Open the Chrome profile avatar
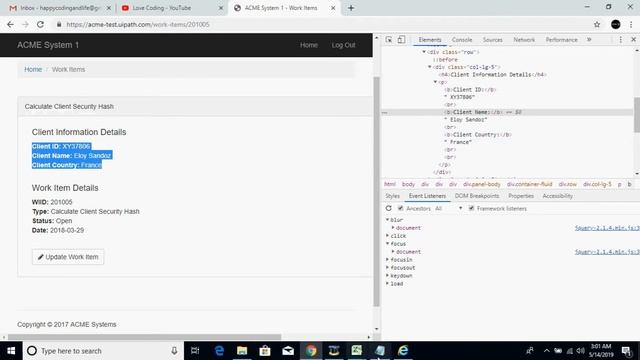Image resolution: width=640 pixels, height=360 pixels. tap(616, 24)
